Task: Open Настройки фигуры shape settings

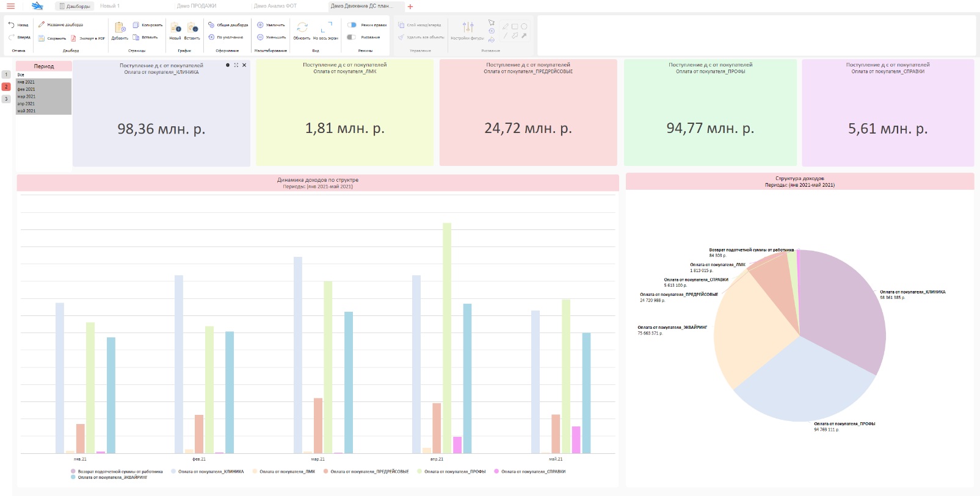Action: 468,27
